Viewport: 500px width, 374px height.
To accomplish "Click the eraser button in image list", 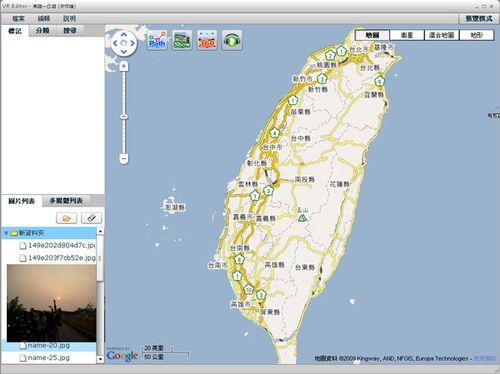I will pyautogui.click(x=91, y=218).
